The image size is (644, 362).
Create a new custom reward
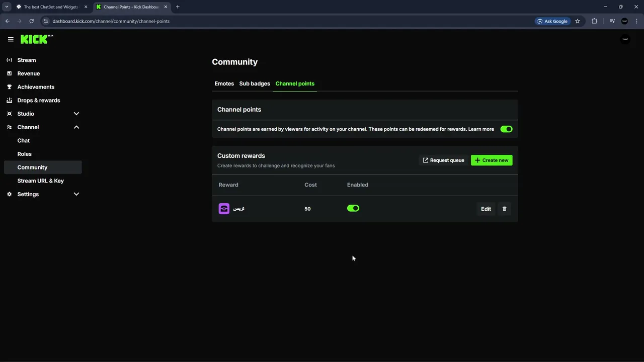(x=492, y=160)
